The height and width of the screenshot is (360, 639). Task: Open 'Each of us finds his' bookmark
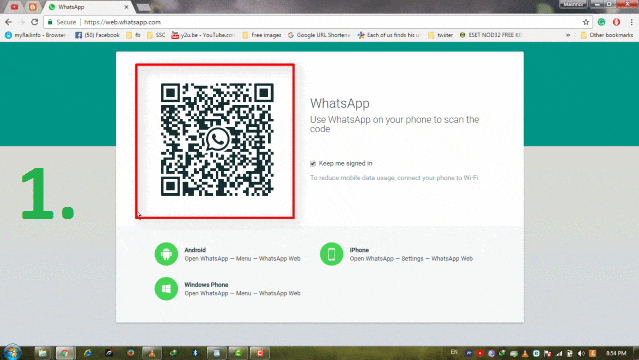click(389, 35)
